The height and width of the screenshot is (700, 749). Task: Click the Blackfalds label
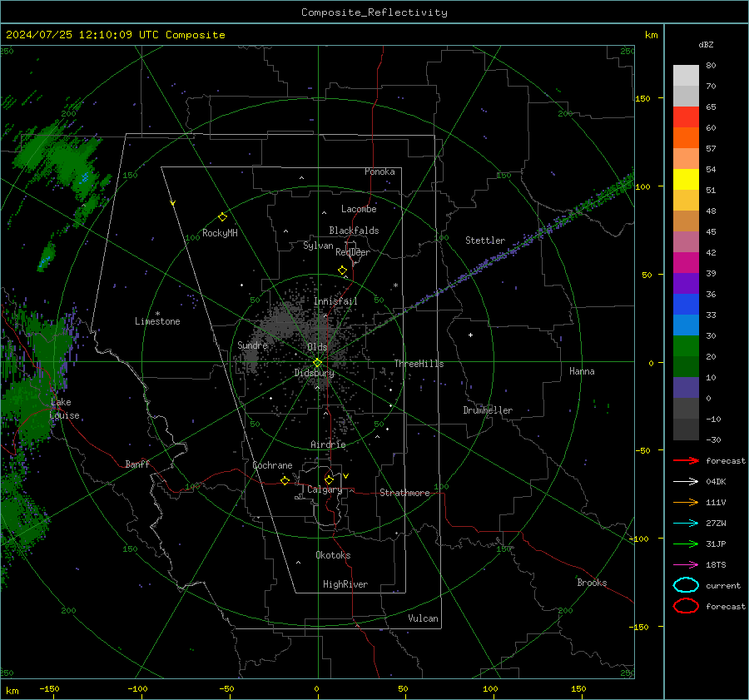coord(354,231)
